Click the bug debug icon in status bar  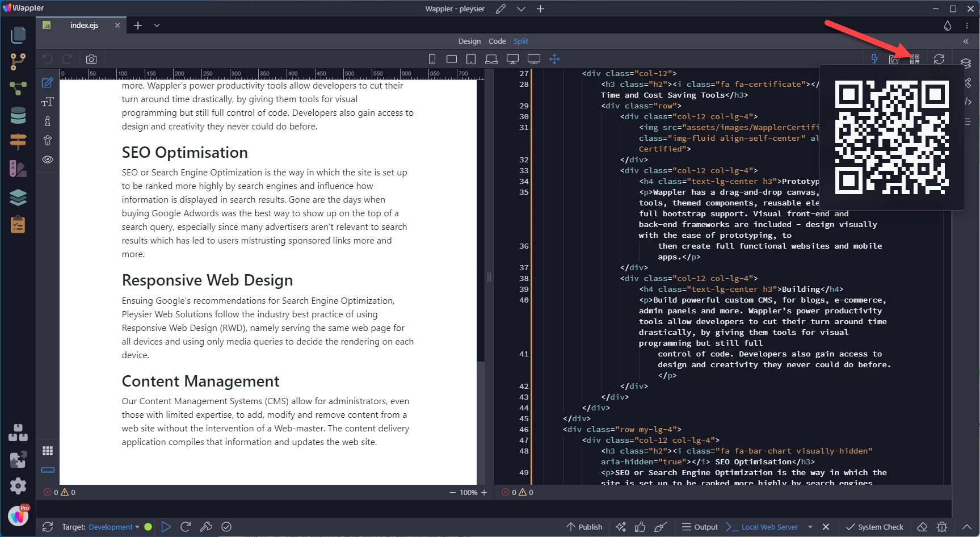(942, 527)
